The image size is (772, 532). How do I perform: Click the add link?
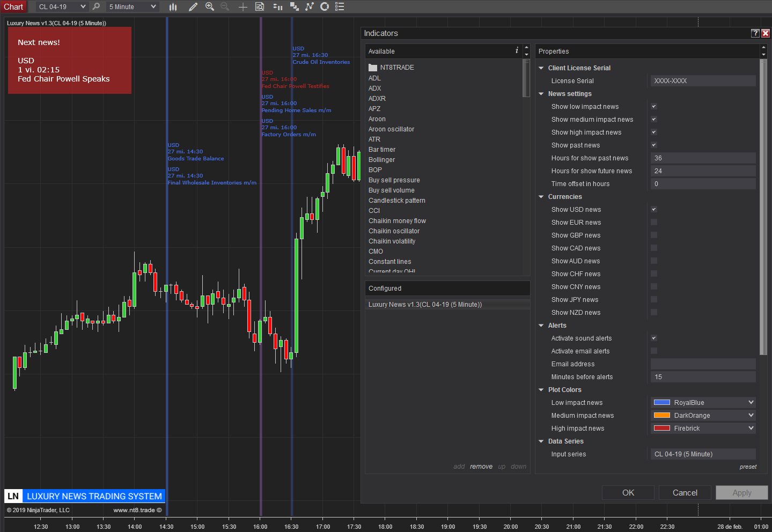click(459, 467)
